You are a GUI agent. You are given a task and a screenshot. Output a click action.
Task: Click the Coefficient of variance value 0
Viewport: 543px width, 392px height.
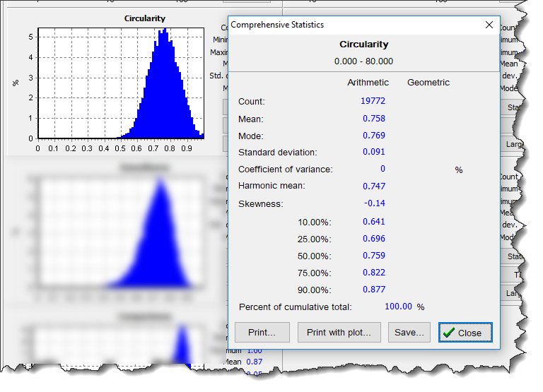pyautogui.click(x=383, y=170)
